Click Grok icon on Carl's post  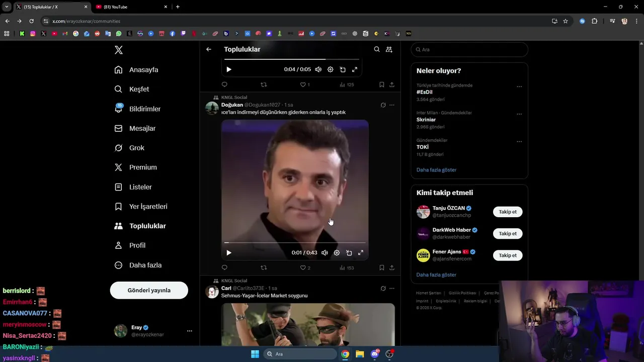pyautogui.click(x=383, y=289)
